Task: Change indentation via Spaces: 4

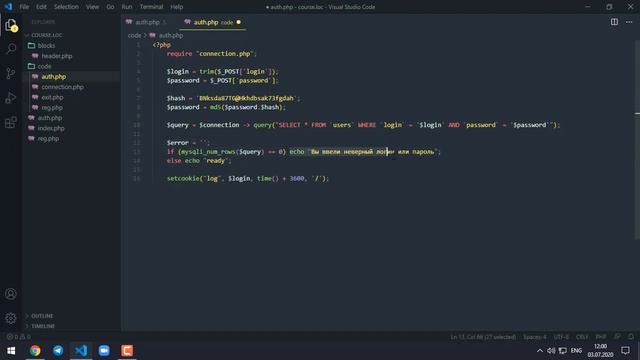Action: (535, 337)
